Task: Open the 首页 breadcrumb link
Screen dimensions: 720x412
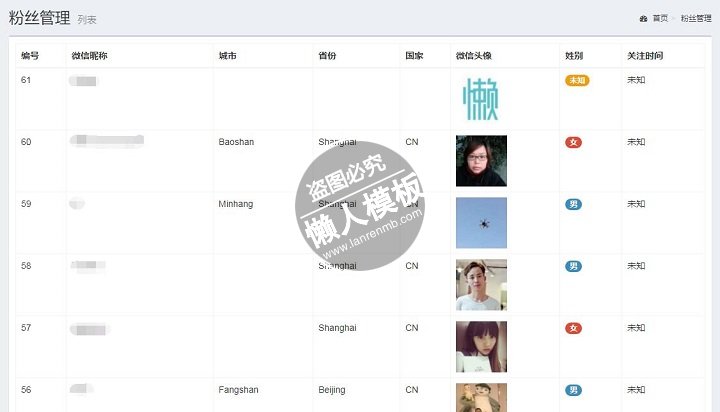Action: [660, 18]
